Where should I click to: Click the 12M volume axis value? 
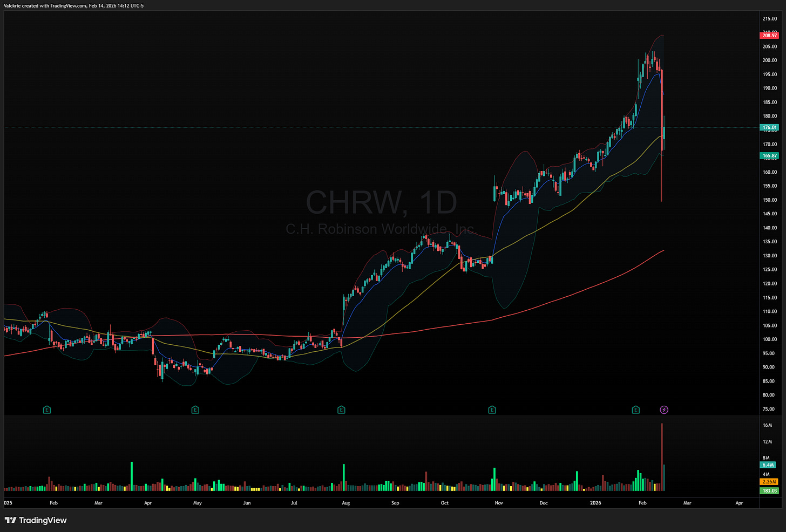tap(767, 442)
